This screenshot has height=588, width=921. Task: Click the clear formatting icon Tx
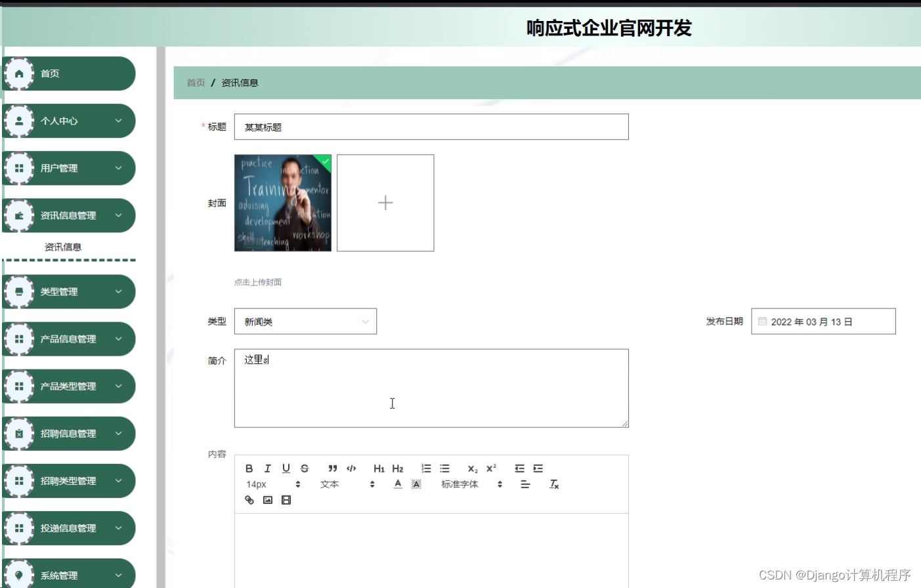[553, 484]
